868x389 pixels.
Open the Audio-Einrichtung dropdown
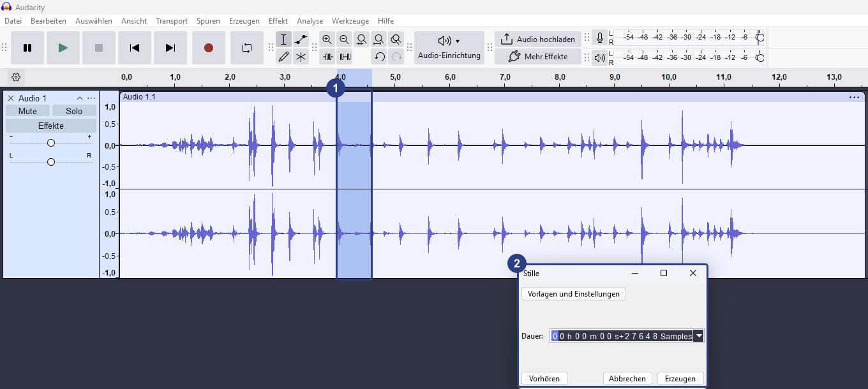pos(449,48)
